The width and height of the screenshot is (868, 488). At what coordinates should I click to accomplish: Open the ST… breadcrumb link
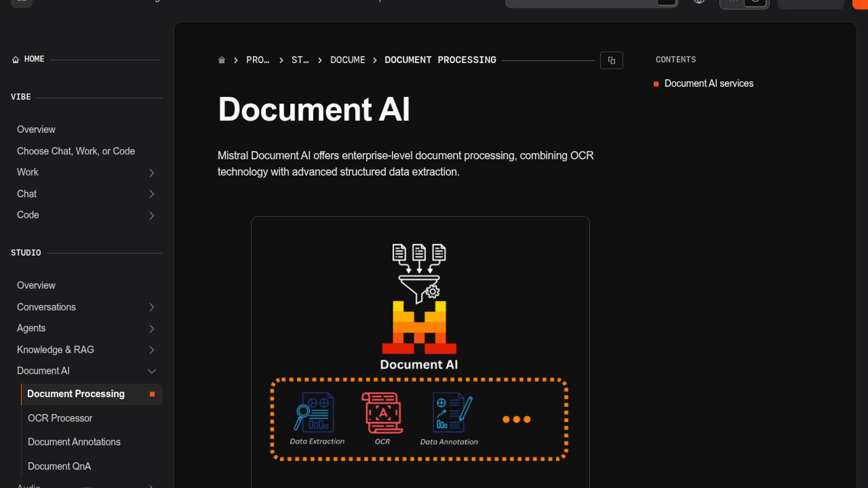(x=300, y=60)
